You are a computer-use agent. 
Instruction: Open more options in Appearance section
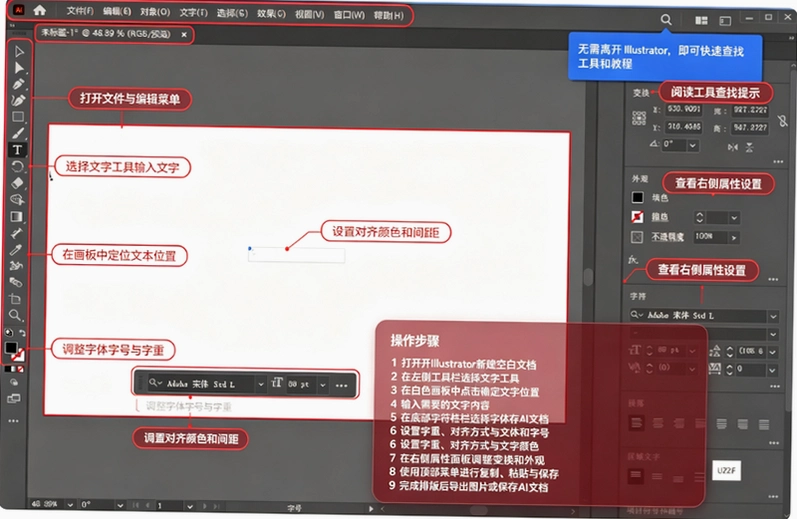773,280
